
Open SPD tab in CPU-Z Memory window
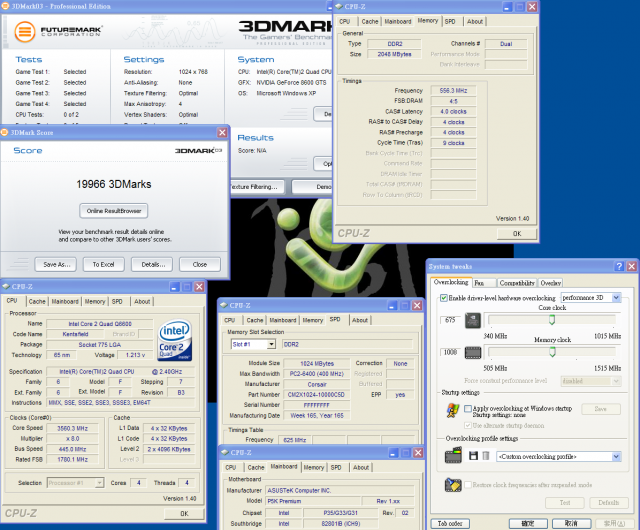click(x=450, y=22)
